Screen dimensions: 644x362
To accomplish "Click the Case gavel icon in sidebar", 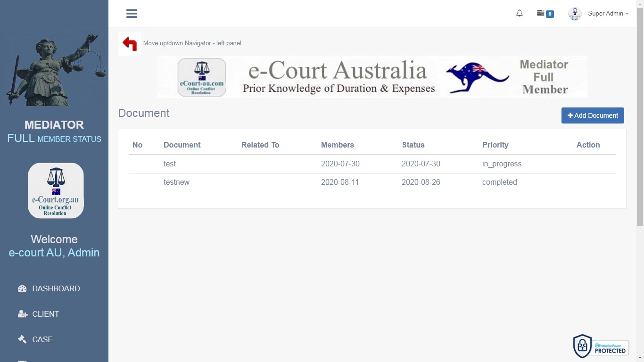I will pyautogui.click(x=22, y=339).
